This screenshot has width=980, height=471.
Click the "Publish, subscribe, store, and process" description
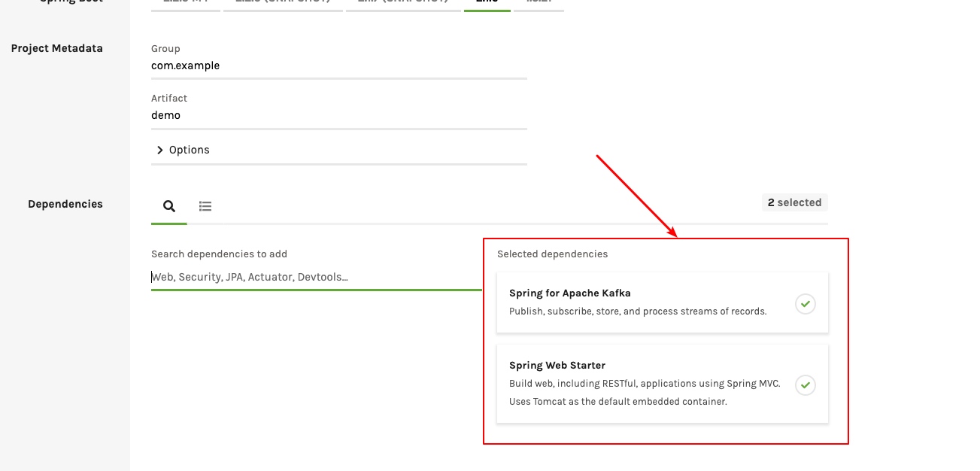tap(638, 311)
